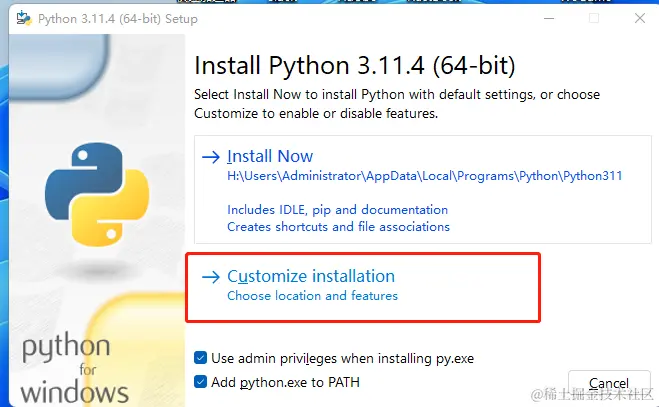Choose Customize installation
659x407 pixels.
point(363,287)
